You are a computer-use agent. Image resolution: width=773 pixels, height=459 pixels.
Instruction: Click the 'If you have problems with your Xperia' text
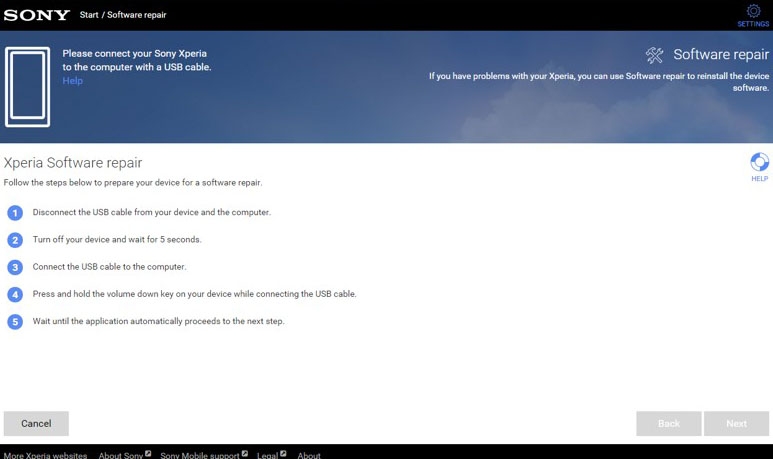pos(598,82)
